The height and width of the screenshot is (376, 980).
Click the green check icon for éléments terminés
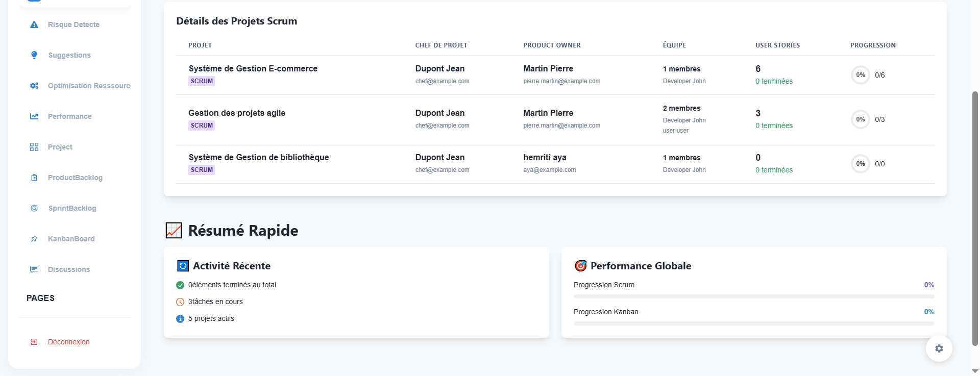[180, 285]
